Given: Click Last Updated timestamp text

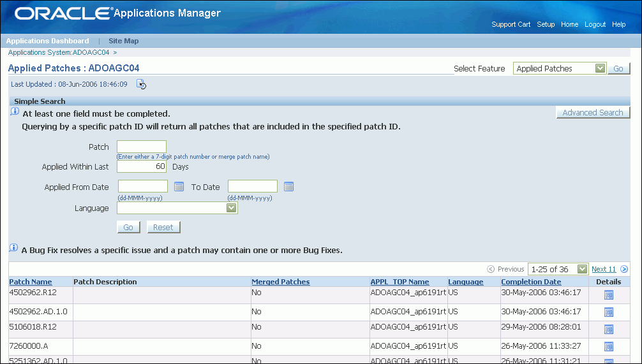Looking at the screenshot, I should [69, 84].
